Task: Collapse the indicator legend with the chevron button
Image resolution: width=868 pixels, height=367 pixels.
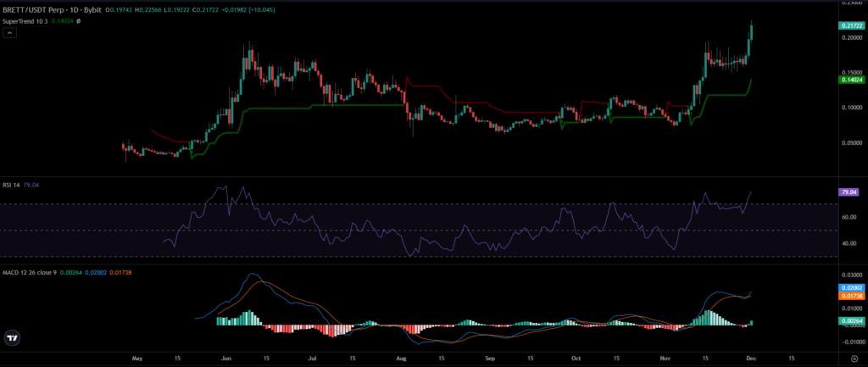Action: click(9, 33)
